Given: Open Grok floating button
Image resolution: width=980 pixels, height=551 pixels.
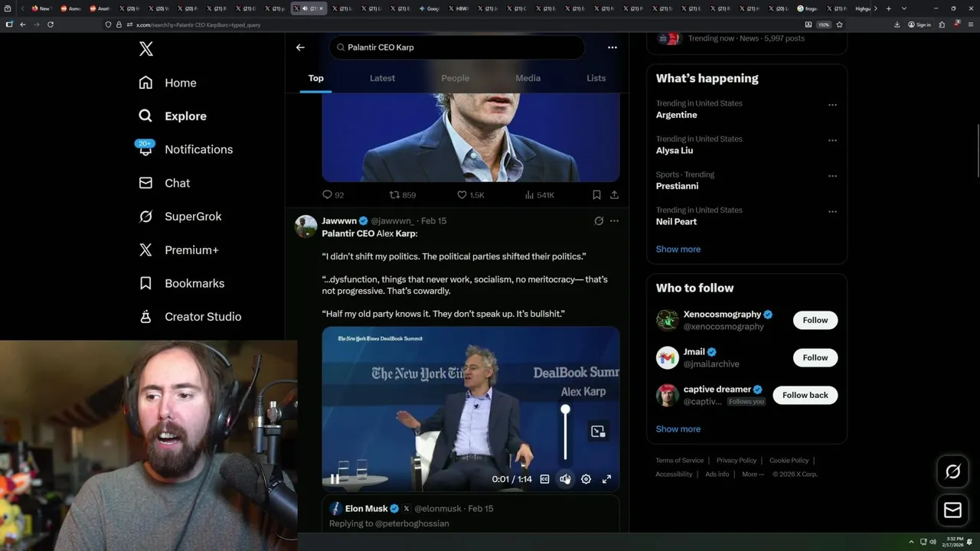Looking at the screenshot, I should click(952, 471).
